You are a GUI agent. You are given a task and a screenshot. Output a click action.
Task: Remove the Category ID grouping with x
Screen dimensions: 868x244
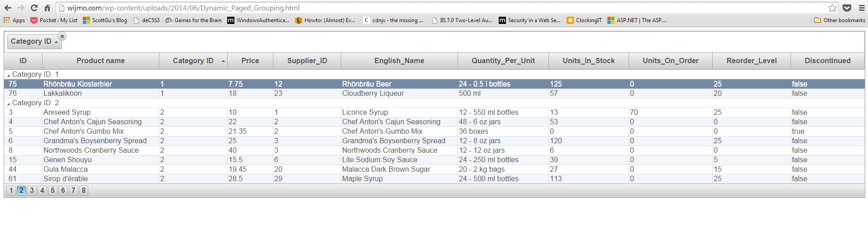coord(62,36)
